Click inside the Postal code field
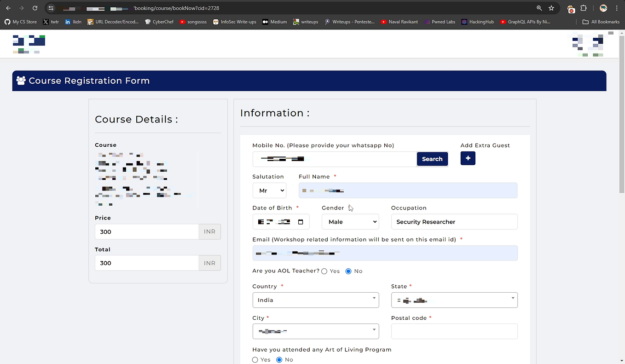This screenshot has height=364, width=625. pyautogui.click(x=454, y=331)
